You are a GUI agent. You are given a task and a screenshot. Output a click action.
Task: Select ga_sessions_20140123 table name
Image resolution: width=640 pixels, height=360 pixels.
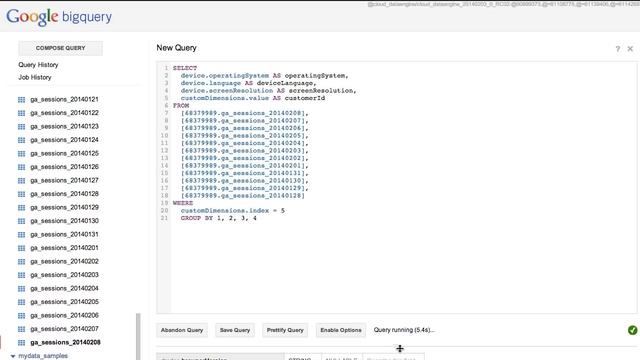[64, 127]
